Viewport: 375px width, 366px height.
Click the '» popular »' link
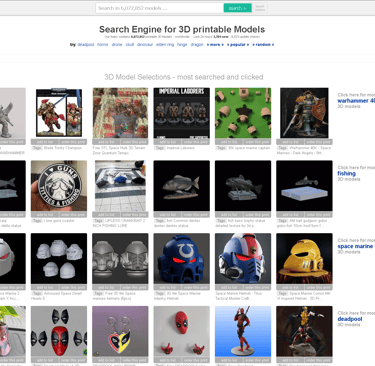coord(238,45)
